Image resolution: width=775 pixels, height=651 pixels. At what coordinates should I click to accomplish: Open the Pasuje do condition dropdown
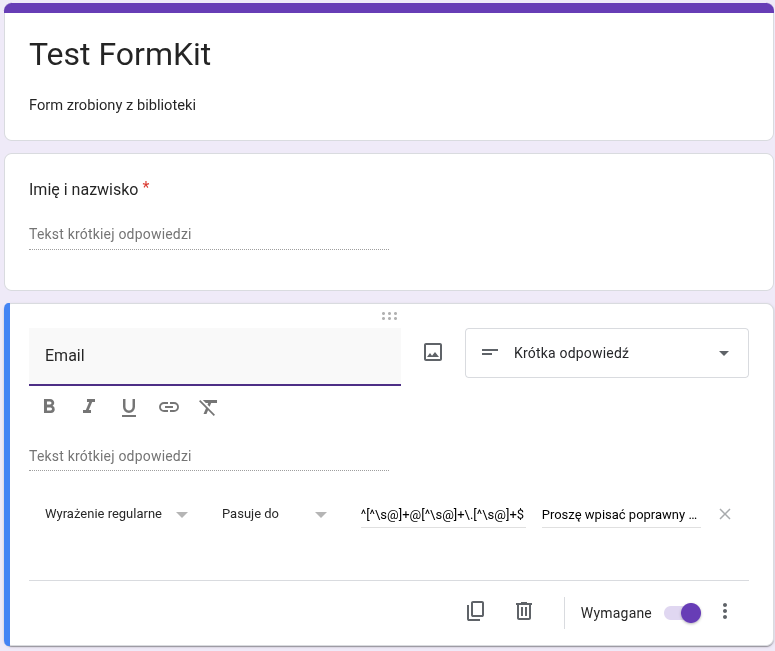click(274, 514)
